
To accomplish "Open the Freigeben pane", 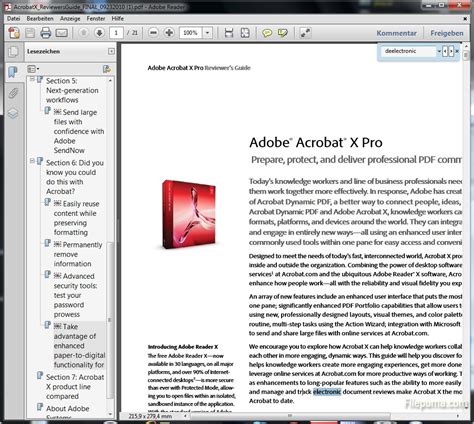I will (447, 33).
